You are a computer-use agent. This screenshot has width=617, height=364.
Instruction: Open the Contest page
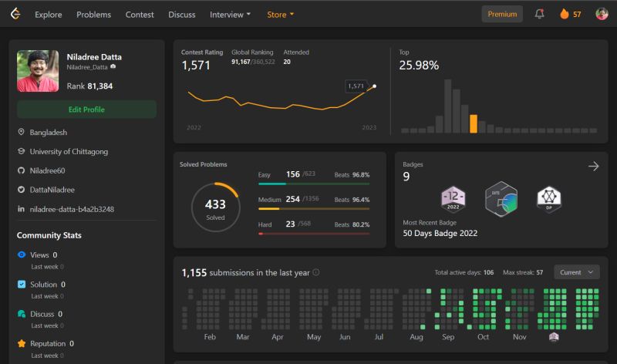point(140,15)
